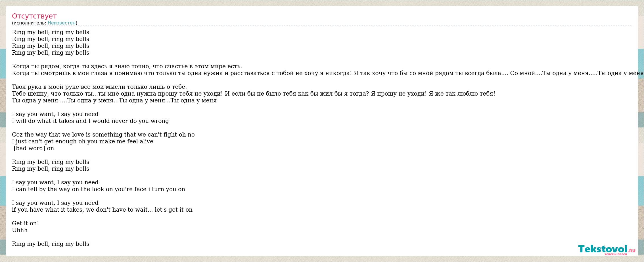Image resolution: width=644 pixels, height=262 pixels.
Task: Click line if you have what it takes
Action: point(102,210)
